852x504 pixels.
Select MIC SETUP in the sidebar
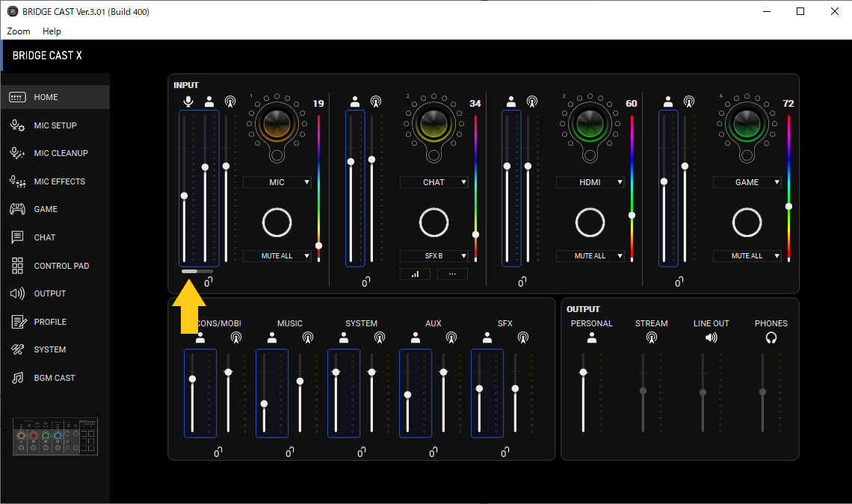[x=55, y=125]
